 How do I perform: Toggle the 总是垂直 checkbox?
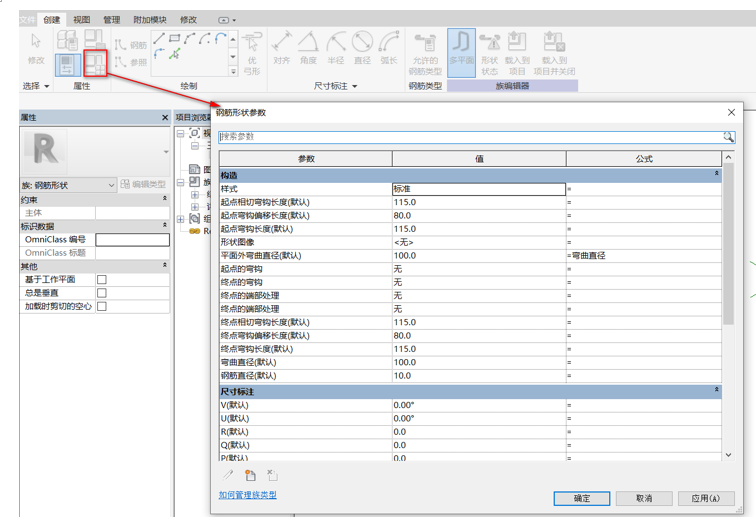coord(101,293)
